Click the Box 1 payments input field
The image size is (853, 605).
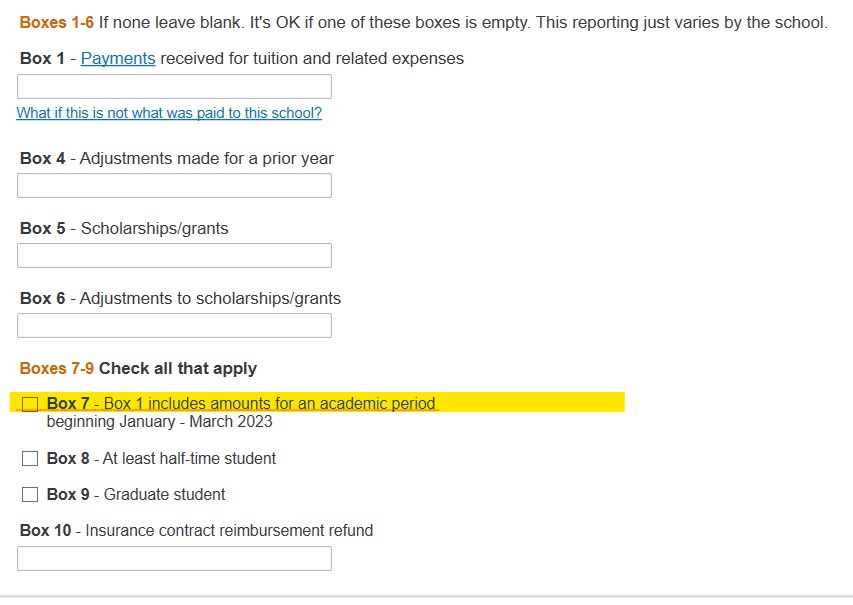tap(174, 87)
